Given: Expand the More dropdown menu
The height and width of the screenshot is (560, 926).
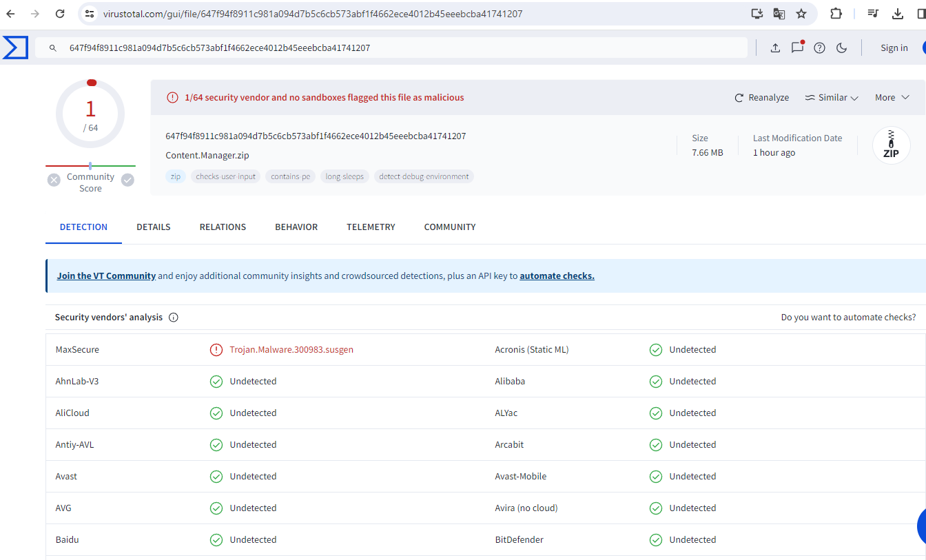Looking at the screenshot, I should [892, 98].
